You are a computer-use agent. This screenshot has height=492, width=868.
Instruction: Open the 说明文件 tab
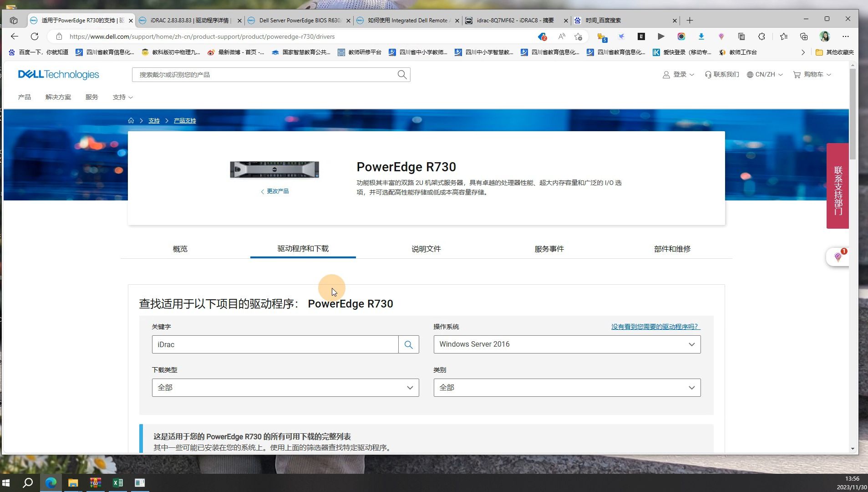coord(426,249)
